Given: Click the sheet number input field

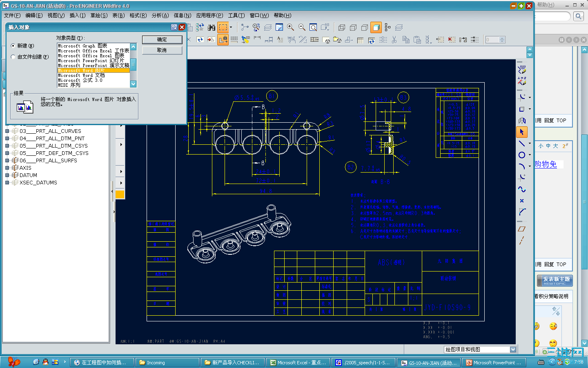Looking at the screenshot, I should click(x=492, y=40).
